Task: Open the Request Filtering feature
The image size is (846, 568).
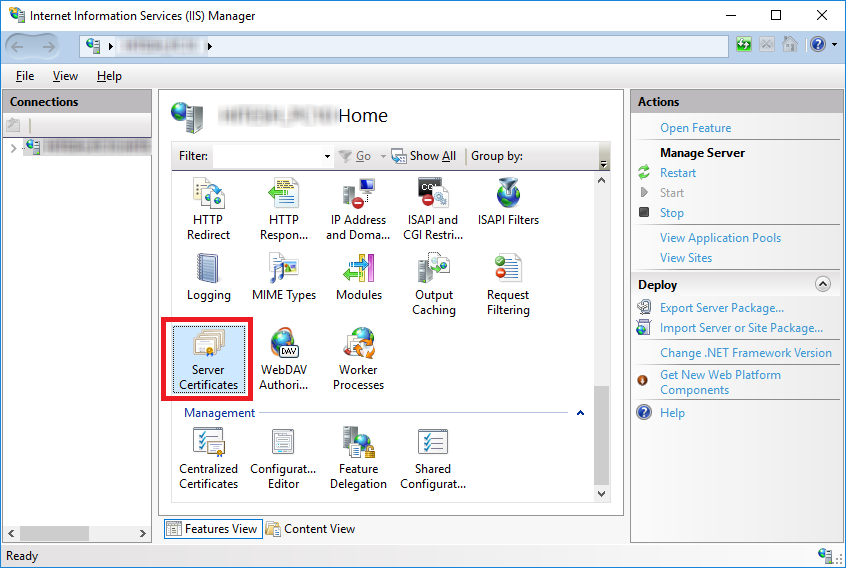Action: [508, 285]
